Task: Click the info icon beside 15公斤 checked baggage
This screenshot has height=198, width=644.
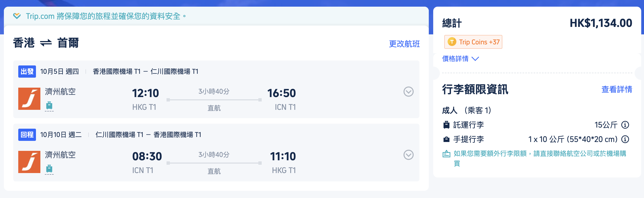Action: (x=625, y=125)
